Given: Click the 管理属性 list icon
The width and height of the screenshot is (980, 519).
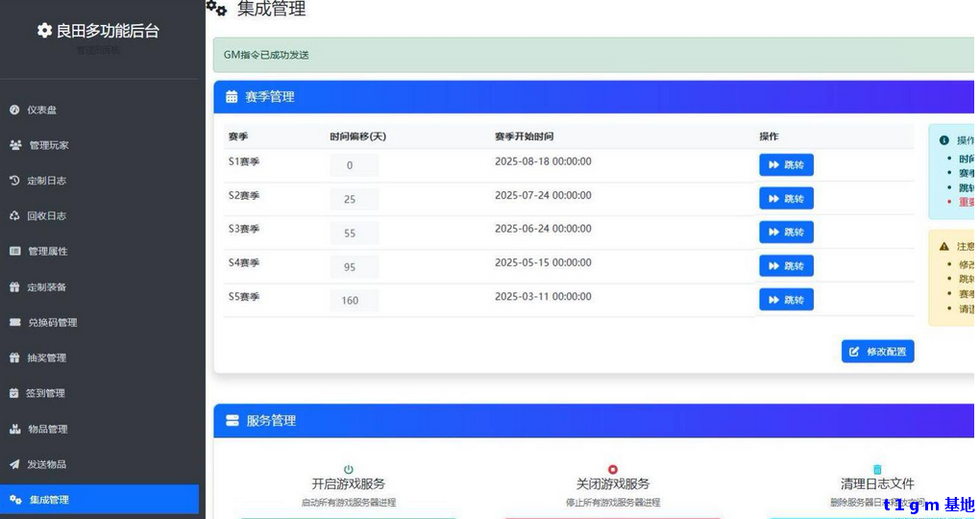Looking at the screenshot, I should pyautogui.click(x=15, y=251).
